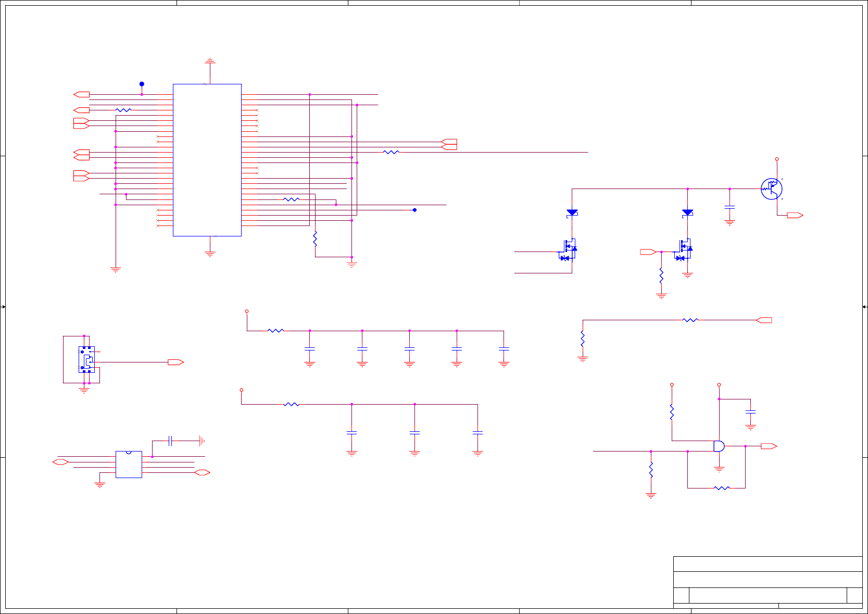Select the ground symbol above the main IC

click(x=210, y=61)
